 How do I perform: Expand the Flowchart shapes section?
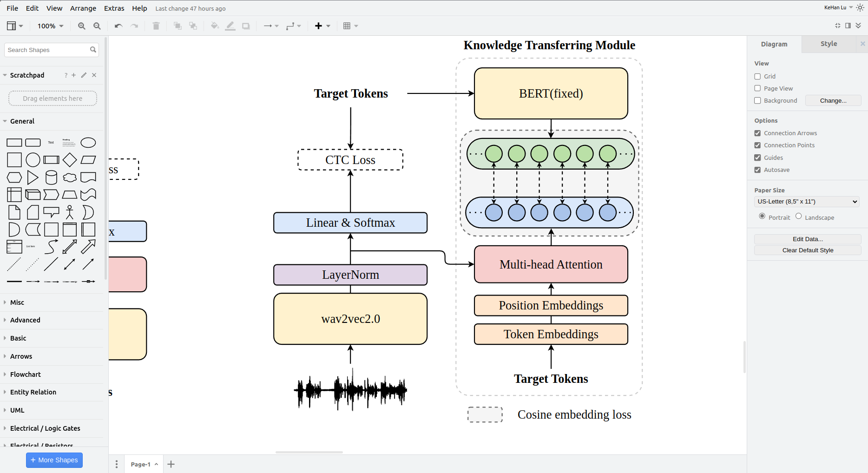point(26,374)
